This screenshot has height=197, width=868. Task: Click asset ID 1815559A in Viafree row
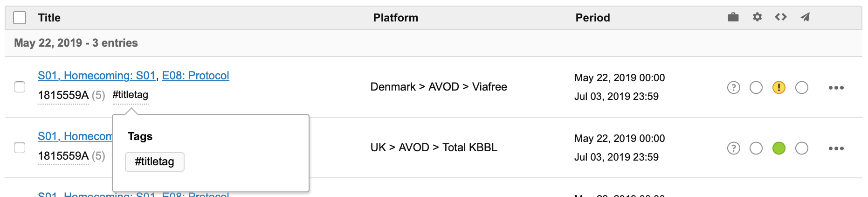(x=63, y=96)
